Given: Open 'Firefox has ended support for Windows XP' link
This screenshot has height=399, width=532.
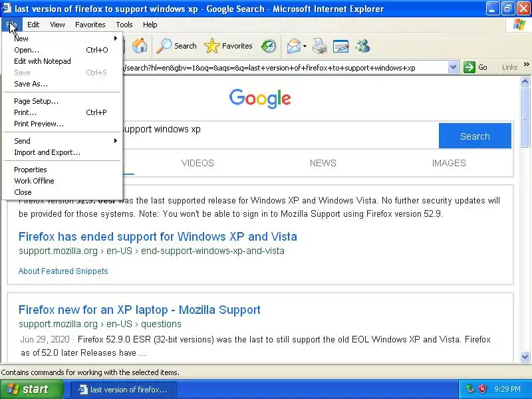Looking at the screenshot, I should (x=158, y=237).
